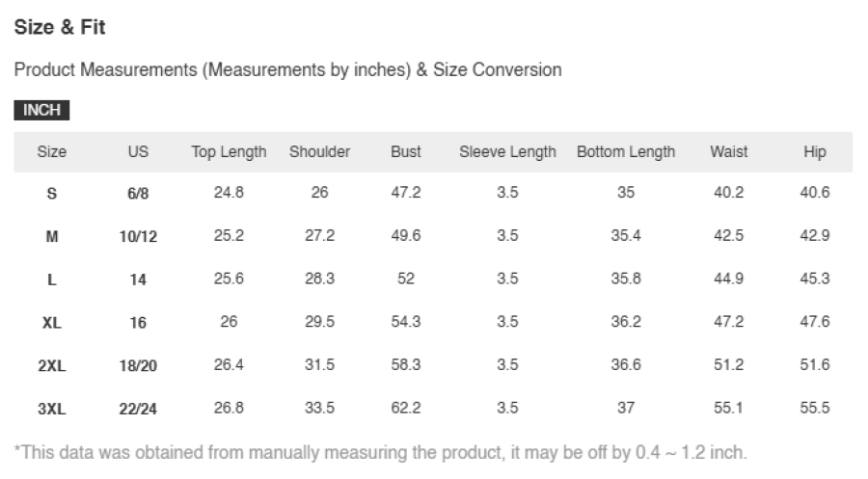Screen dimensions: 868x479
Task: Click the 3XL size row label
Action: pos(51,410)
